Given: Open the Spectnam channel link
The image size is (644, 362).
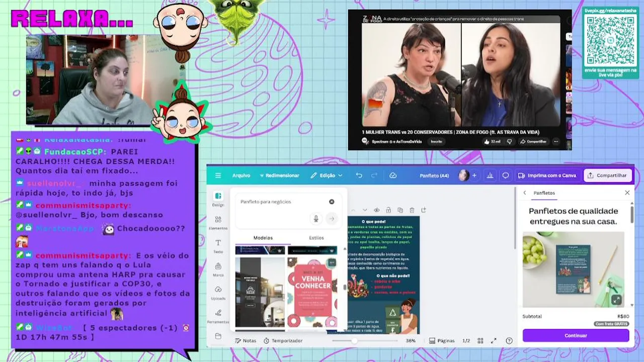Looking at the screenshot, I should tap(397, 142).
